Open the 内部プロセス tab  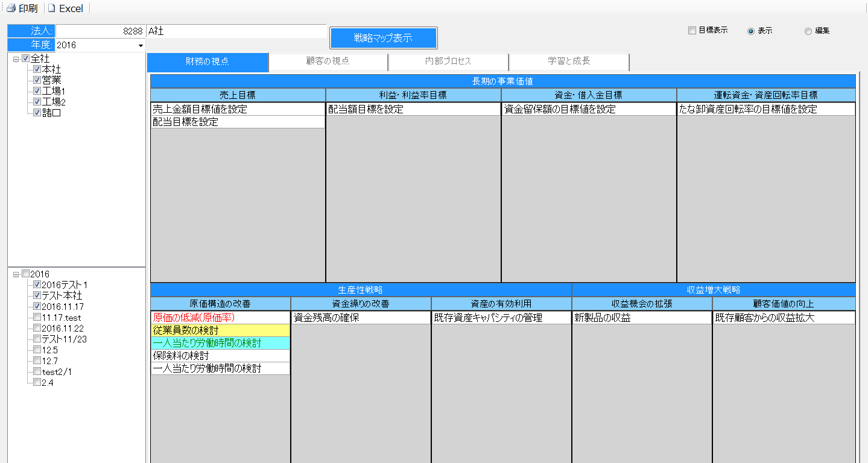click(448, 61)
